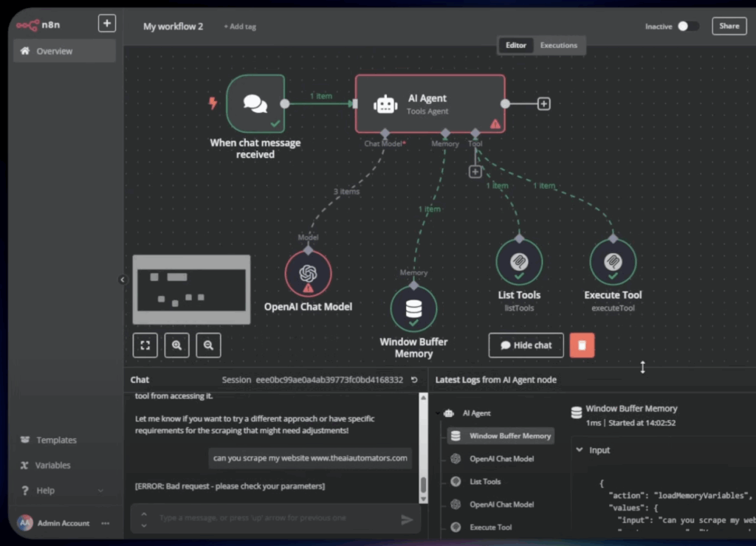Open Templates in the sidebar

coord(56,440)
